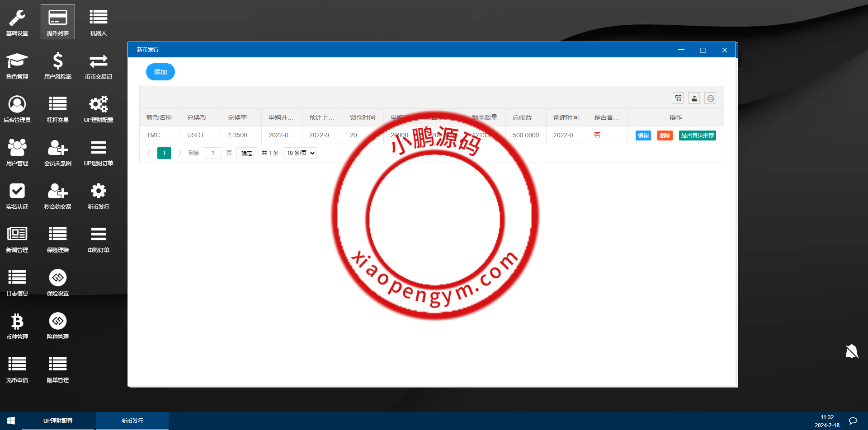
Task: Toggle the column display options icon
Action: click(x=678, y=98)
